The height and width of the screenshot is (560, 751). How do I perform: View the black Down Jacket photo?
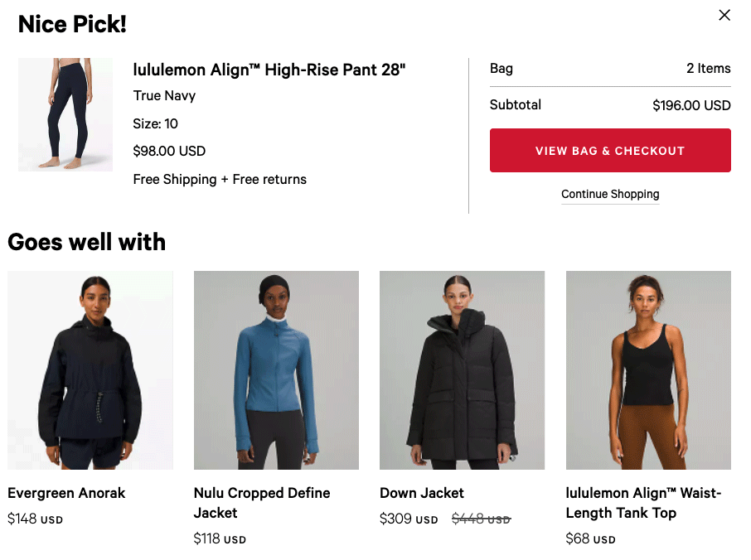pyautogui.click(x=463, y=370)
